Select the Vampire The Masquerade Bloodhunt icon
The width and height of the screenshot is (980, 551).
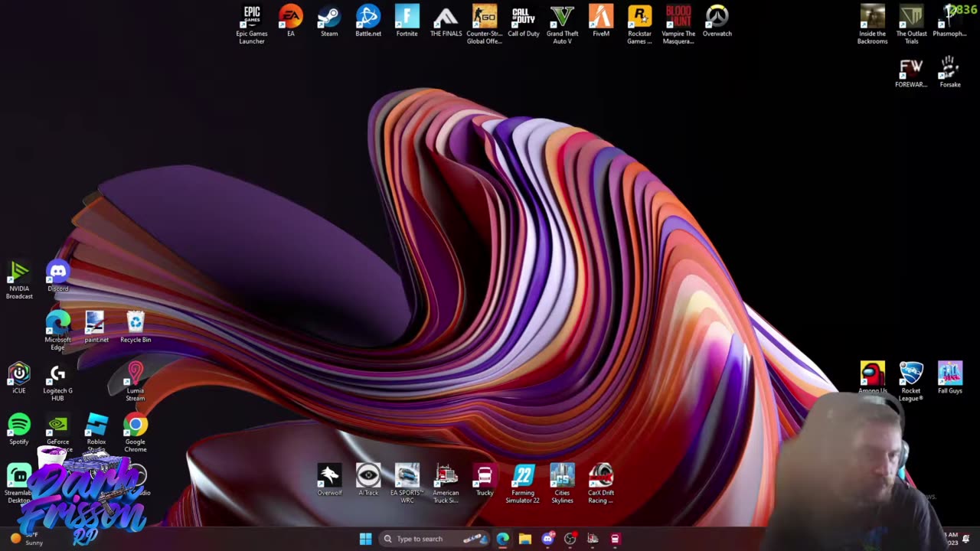[x=678, y=24]
